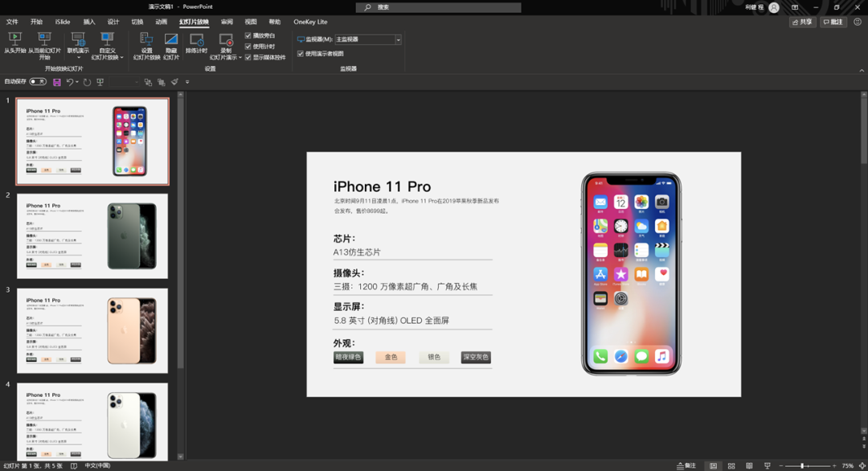
Task: Click the user account avatar icon
Action: (x=774, y=7)
